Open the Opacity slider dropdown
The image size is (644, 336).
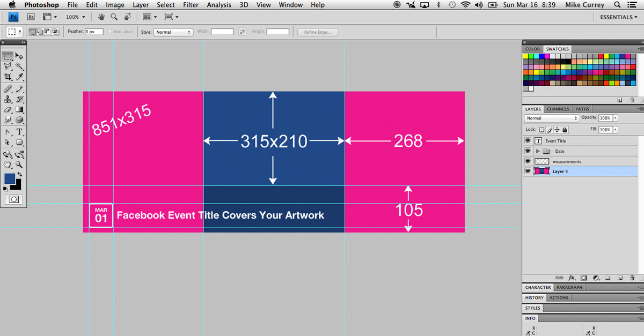tap(615, 118)
